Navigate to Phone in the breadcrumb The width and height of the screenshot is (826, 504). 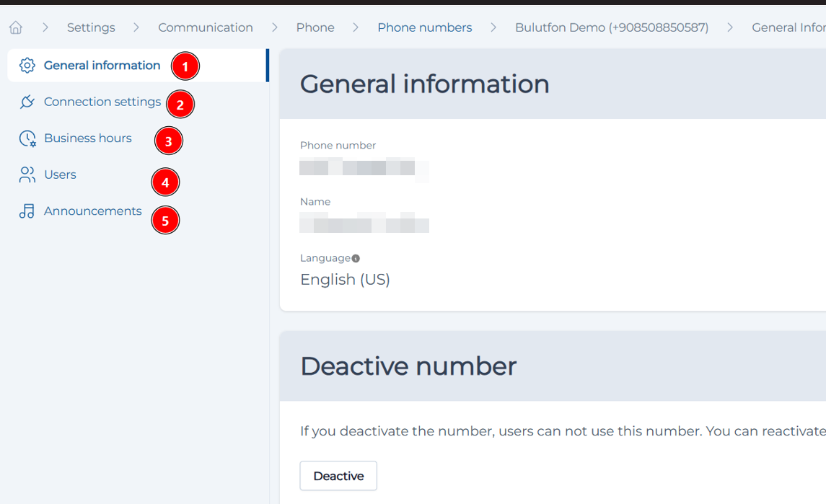point(315,27)
